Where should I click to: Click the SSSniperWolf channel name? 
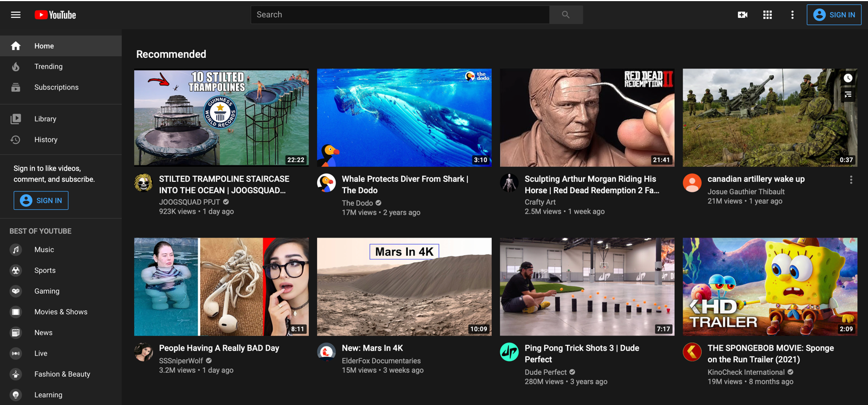pos(181,361)
